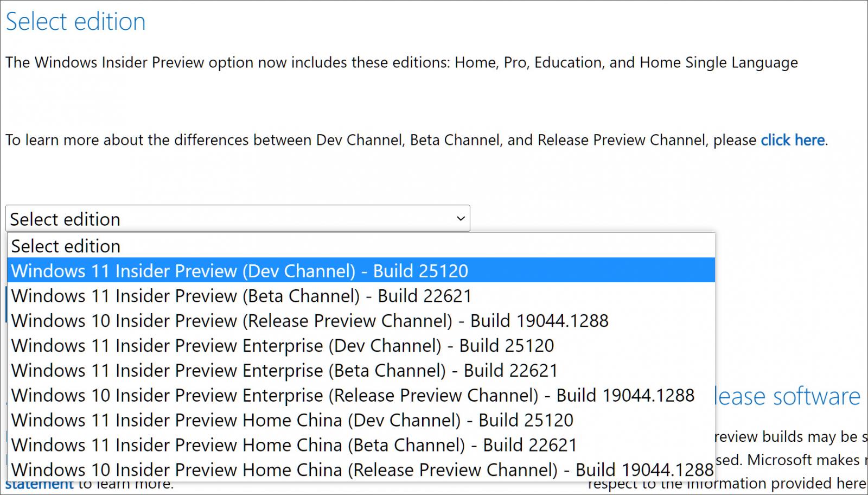This screenshot has height=495, width=868.
Task: Choose Windows 11 Insider Preview Enterprise (Beta Channel)
Action: (x=361, y=370)
